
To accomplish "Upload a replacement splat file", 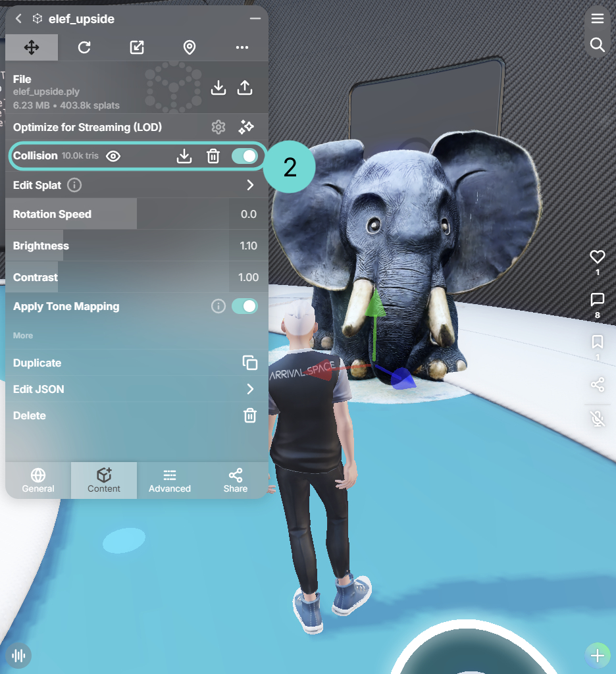I will pyautogui.click(x=245, y=88).
